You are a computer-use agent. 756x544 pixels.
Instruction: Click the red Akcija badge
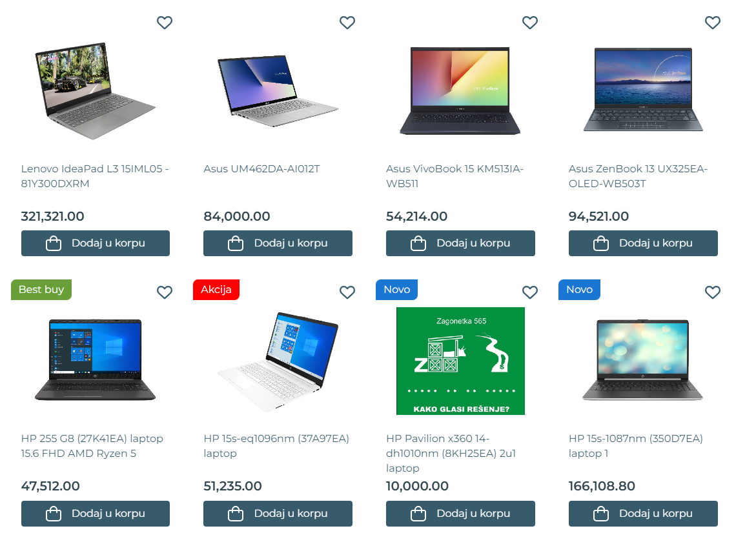click(216, 290)
